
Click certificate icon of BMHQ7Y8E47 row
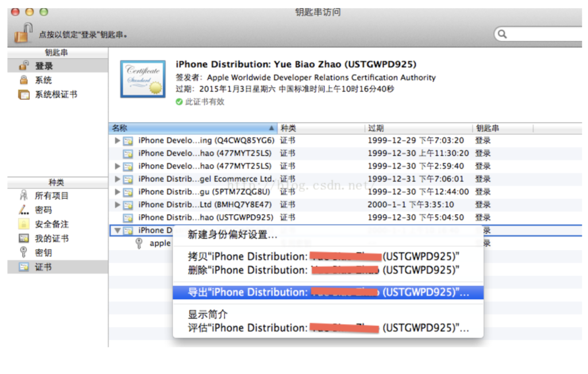point(128,205)
